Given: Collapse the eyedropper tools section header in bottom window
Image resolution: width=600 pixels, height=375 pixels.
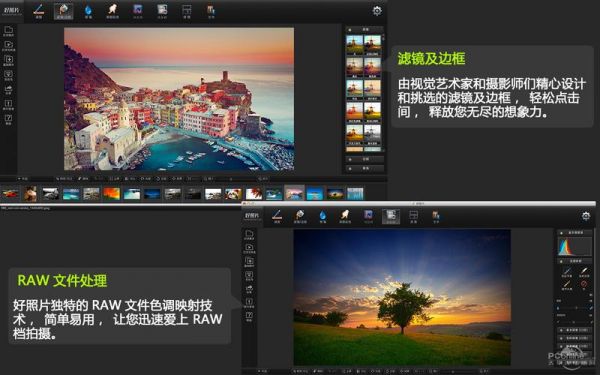Looking at the screenshot, I should 575,261.
